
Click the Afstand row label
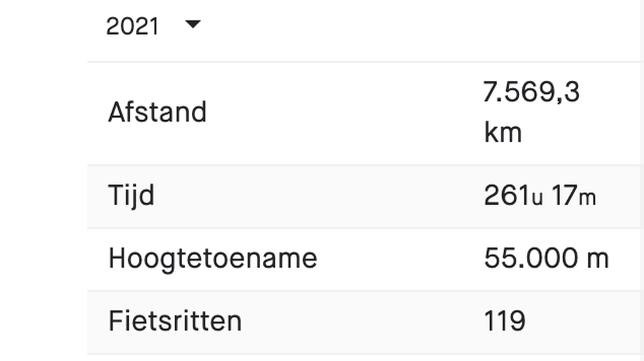tap(157, 112)
